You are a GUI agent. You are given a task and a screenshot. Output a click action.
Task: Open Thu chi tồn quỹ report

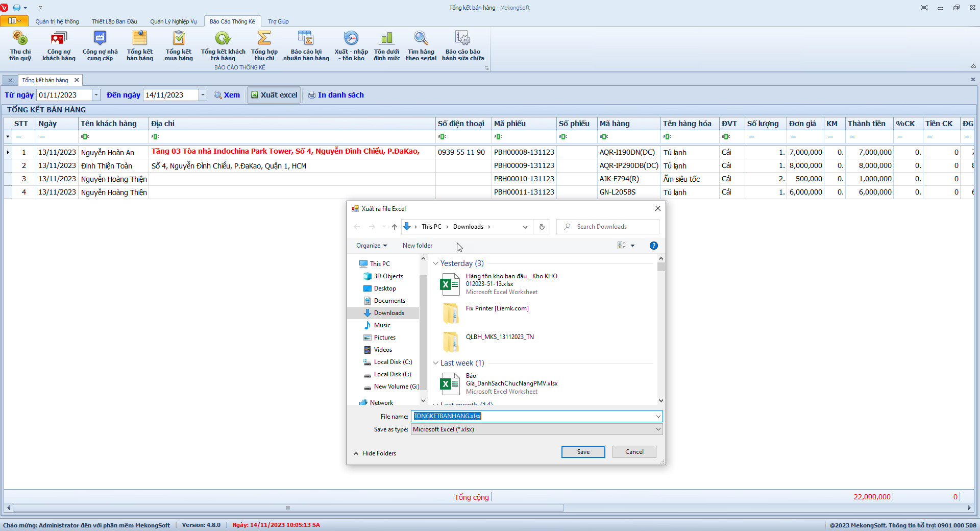(x=20, y=46)
